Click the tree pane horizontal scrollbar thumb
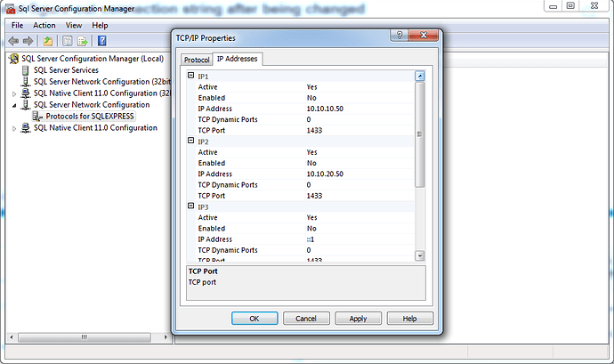The image size is (614, 364). tap(85, 337)
